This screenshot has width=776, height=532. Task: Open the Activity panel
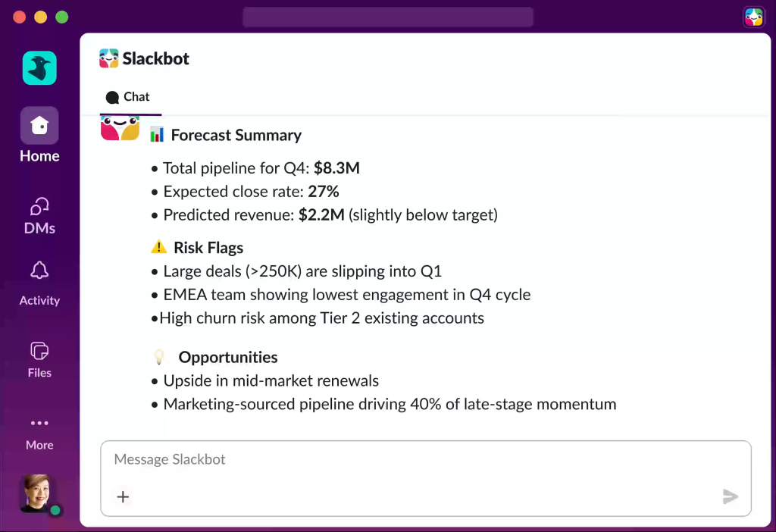(x=39, y=271)
